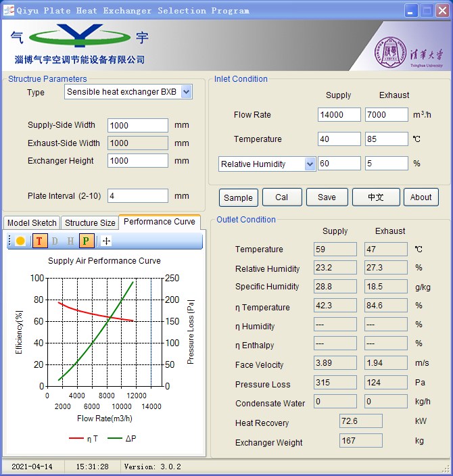
Task: Toggle the green P pressure curve icon
Action: pyautogui.click(x=86, y=241)
